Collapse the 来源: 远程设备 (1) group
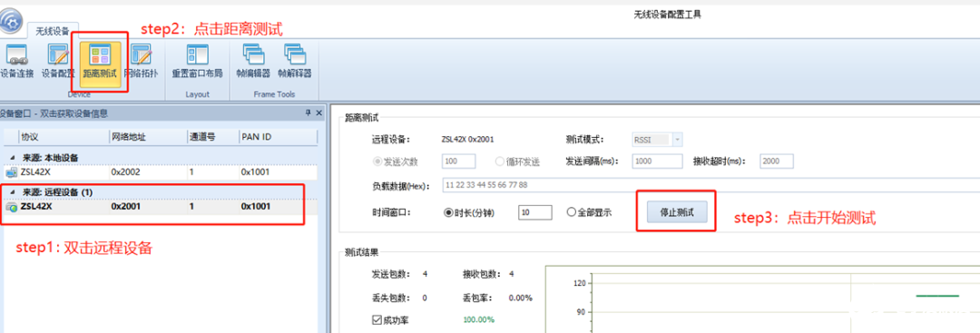Viewport: 980px width, 333px height. pyautogui.click(x=13, y=191)
